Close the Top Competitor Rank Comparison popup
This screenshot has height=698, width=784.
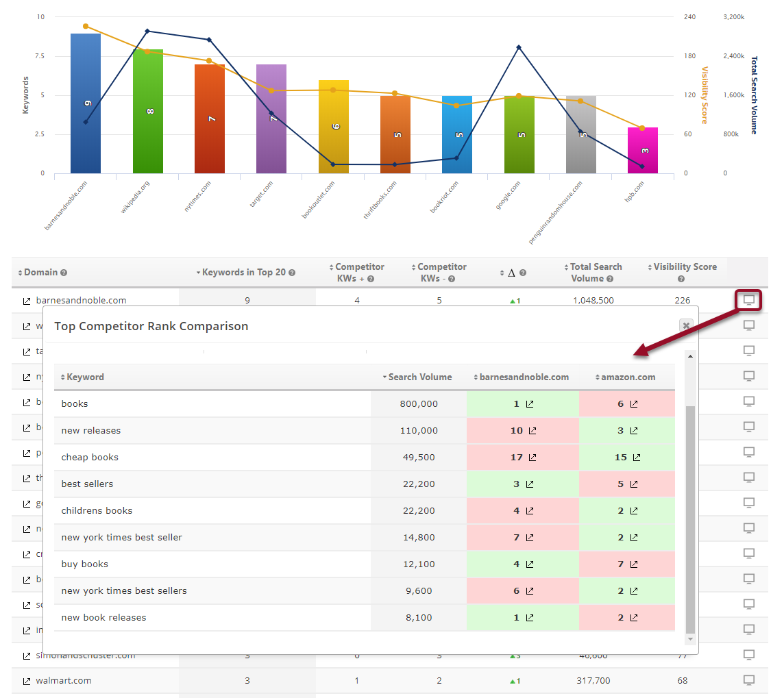click(x=685, y=326)
